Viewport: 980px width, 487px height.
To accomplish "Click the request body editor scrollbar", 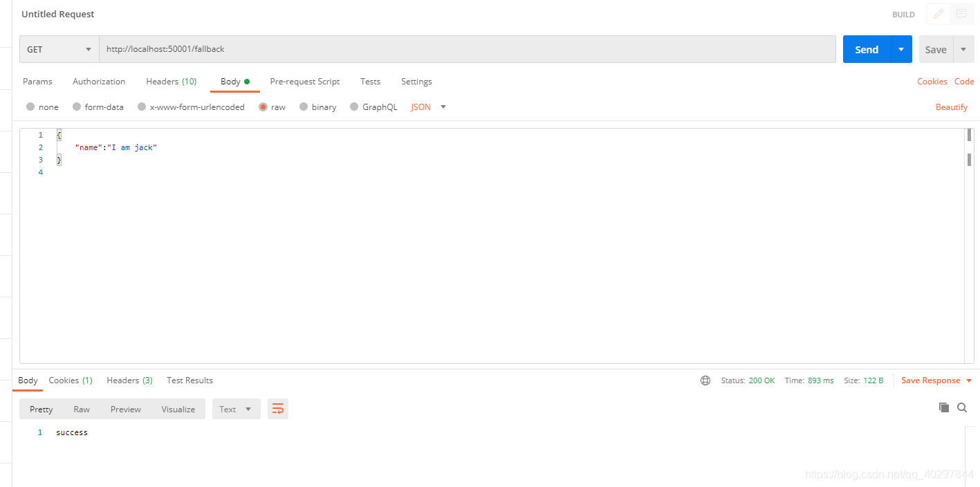I will 969,246.
